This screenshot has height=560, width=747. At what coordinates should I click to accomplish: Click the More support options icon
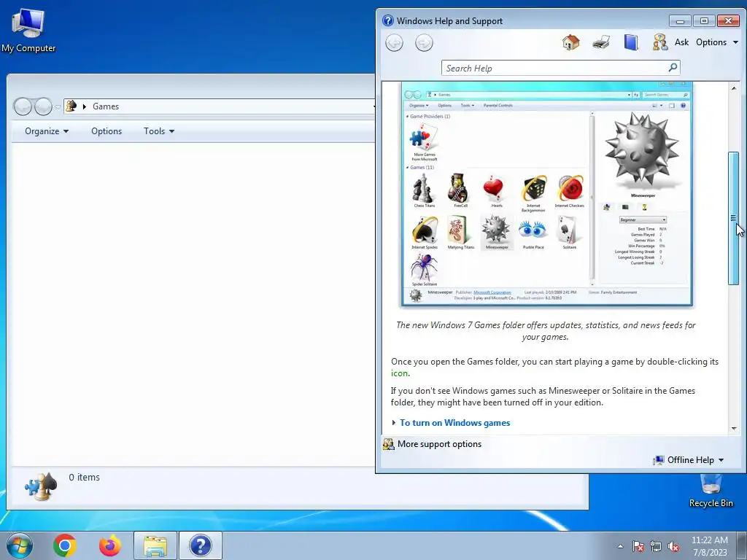(389, 444)
